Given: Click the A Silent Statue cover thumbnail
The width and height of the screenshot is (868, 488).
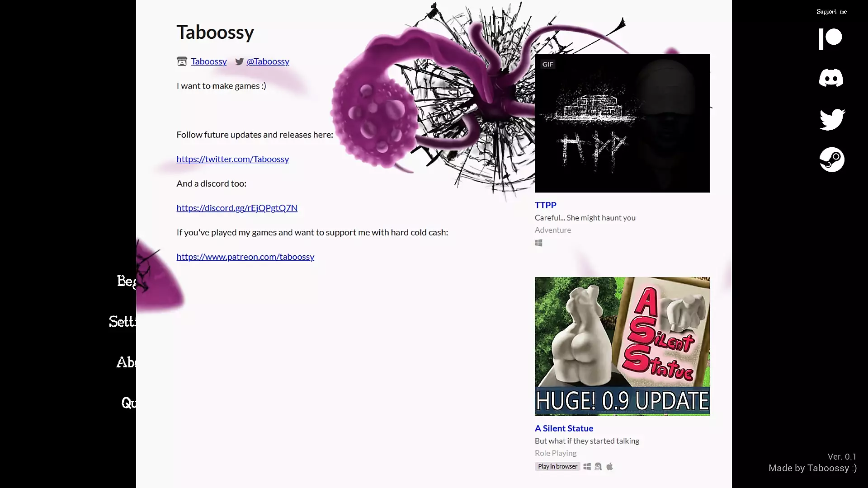Looking at the screenshot, I should click(x=622, y=346).
